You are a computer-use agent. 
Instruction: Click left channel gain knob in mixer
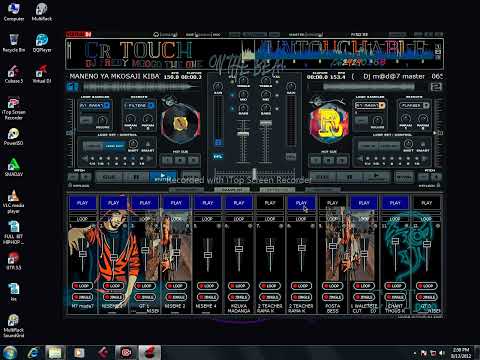[218, 86]
